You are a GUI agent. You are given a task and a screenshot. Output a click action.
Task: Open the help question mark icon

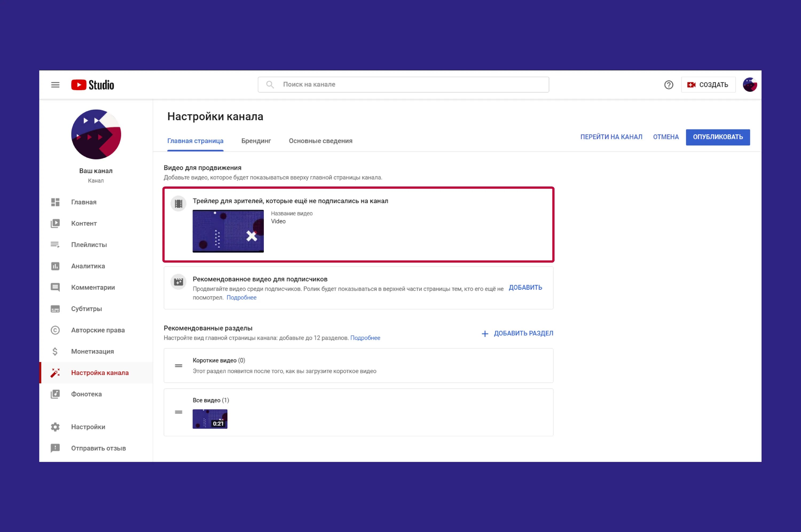click(x=669, y=85)
